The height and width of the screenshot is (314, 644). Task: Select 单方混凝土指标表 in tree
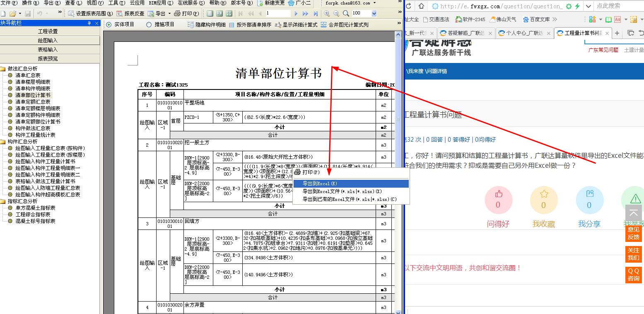[35, 208]
